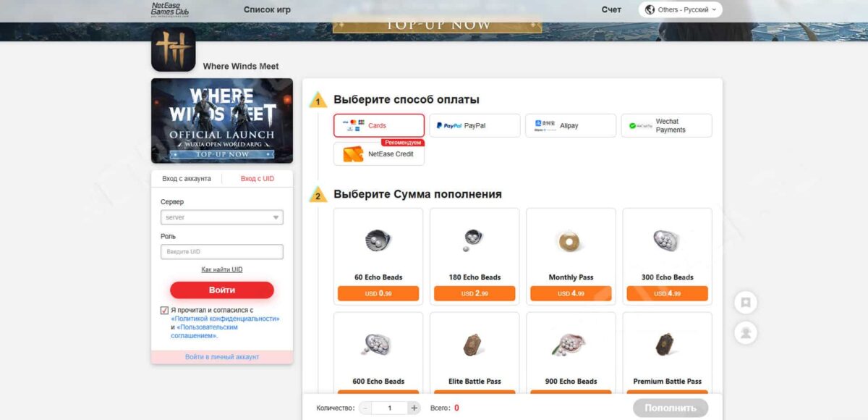Click the Where Winds Meet game icon
The image size is (868, 420).
tap(174, 50)
